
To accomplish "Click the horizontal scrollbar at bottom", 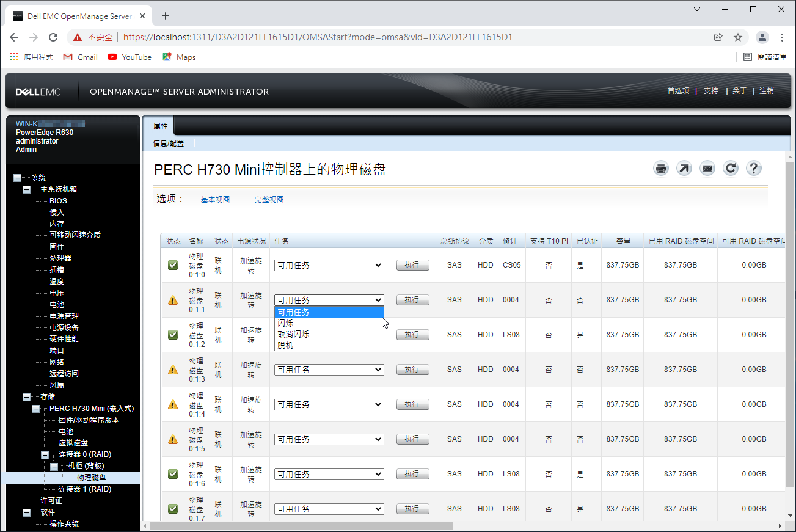I will (x=301, y=526).
